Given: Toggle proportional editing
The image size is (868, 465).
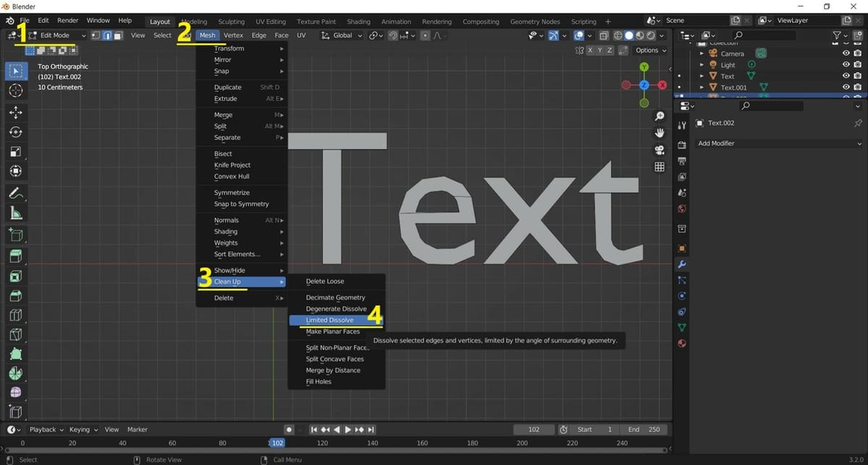Looking at the screenshot, I should point(426,35).
